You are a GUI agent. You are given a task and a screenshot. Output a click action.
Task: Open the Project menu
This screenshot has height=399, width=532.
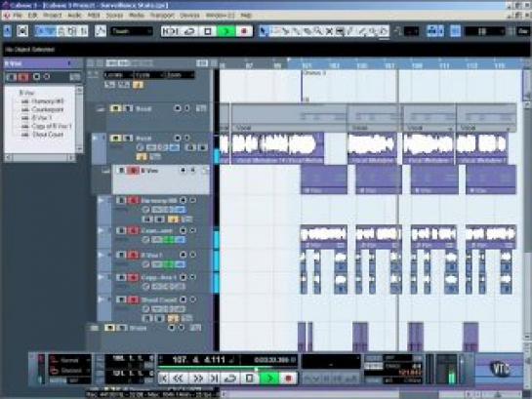[53, 16]
